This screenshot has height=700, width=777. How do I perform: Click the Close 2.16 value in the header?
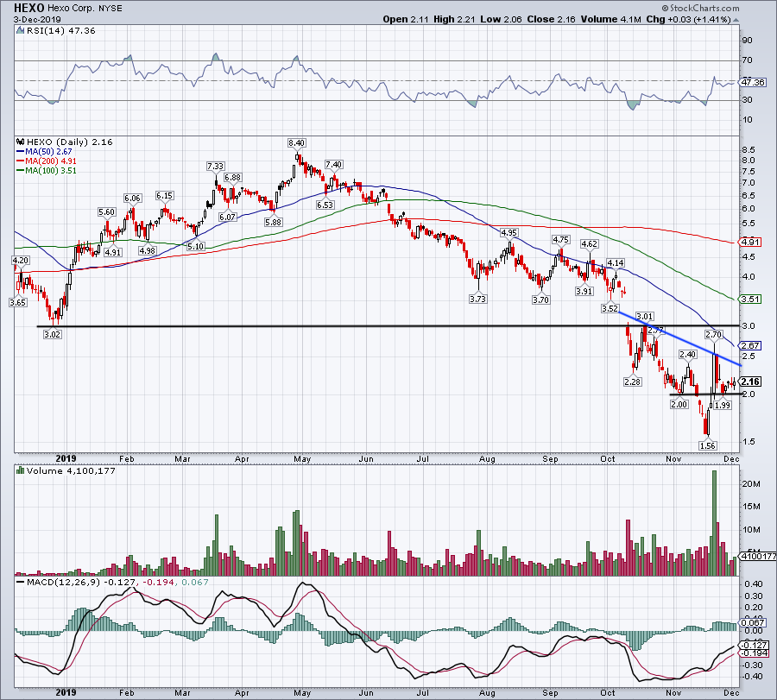tap(551, 19)
